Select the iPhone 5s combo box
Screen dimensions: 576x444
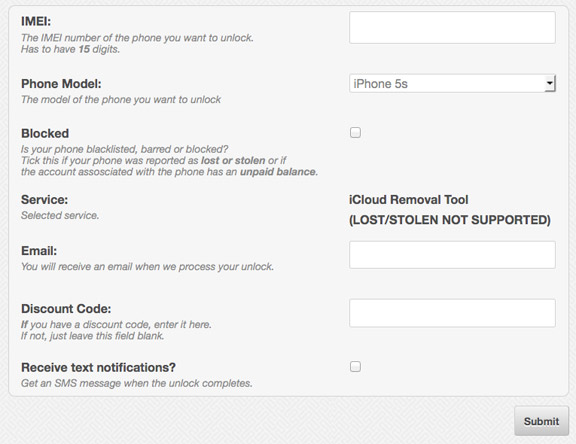tap(452, 83)
